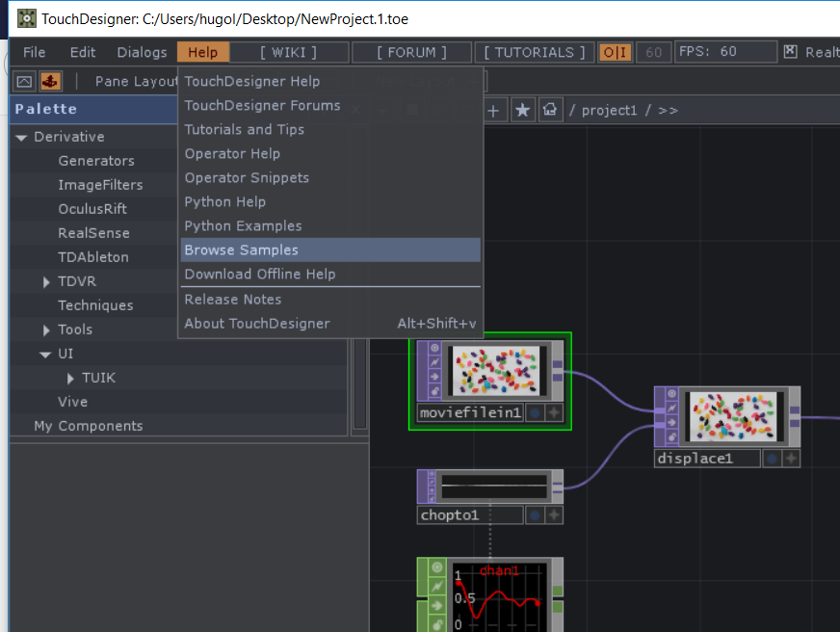Click the TouchDesigner app icon in title bar
The image size is (840, 632).
coord(26,18)
